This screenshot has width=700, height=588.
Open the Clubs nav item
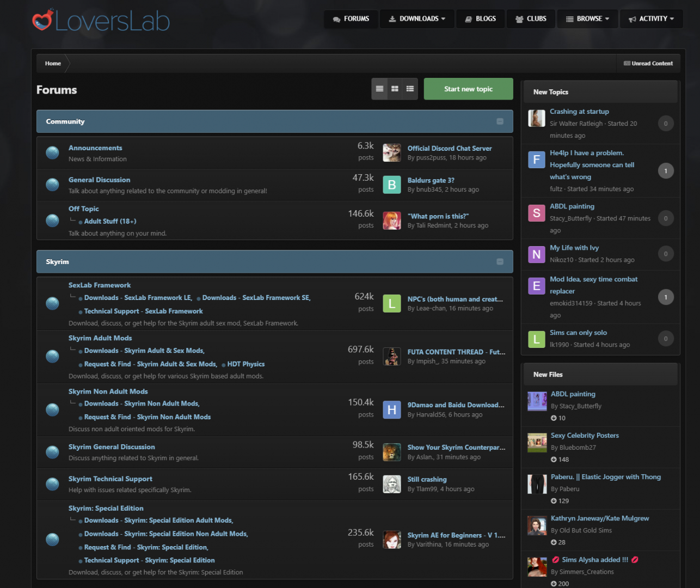531,19
